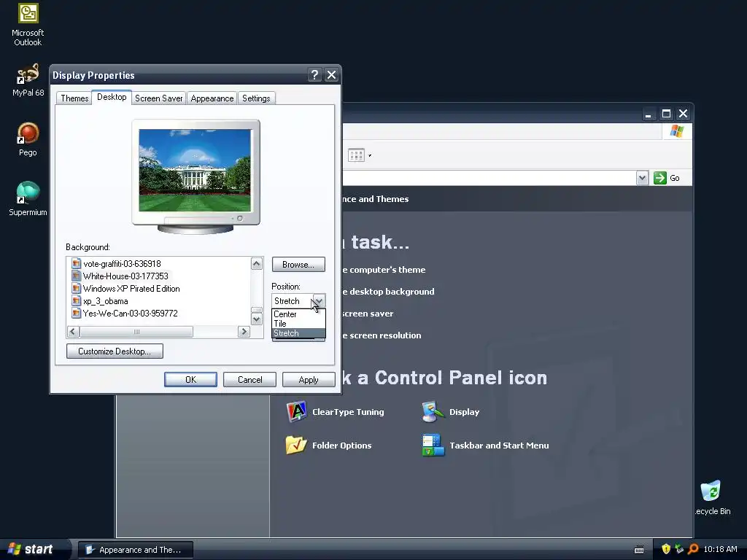Minimize the Appearance and Themes window
Viewport: 747px width, 560px height.
[648, 113]
